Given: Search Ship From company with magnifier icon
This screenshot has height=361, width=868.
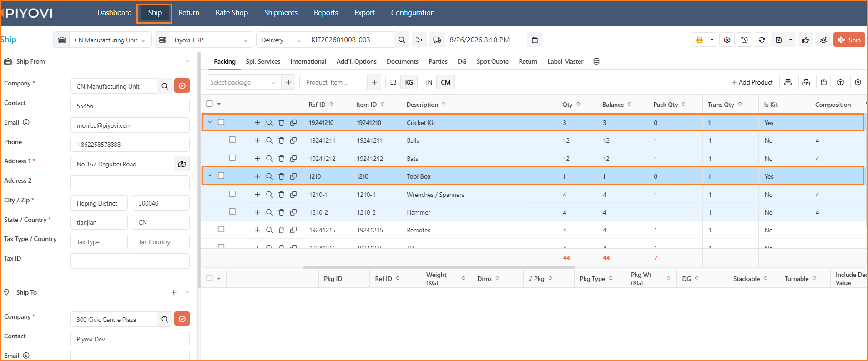Looking at the screenshot, I should click(165, 86).
